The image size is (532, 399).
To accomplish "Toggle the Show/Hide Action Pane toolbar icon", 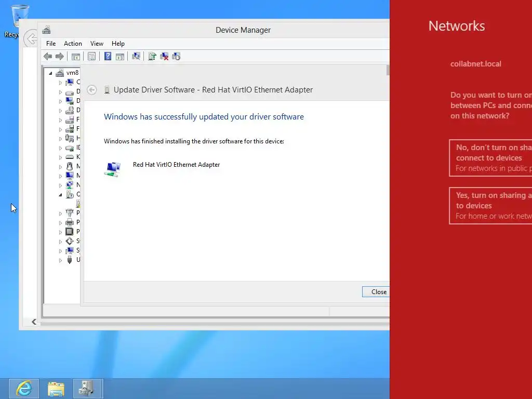I will 120,56.
